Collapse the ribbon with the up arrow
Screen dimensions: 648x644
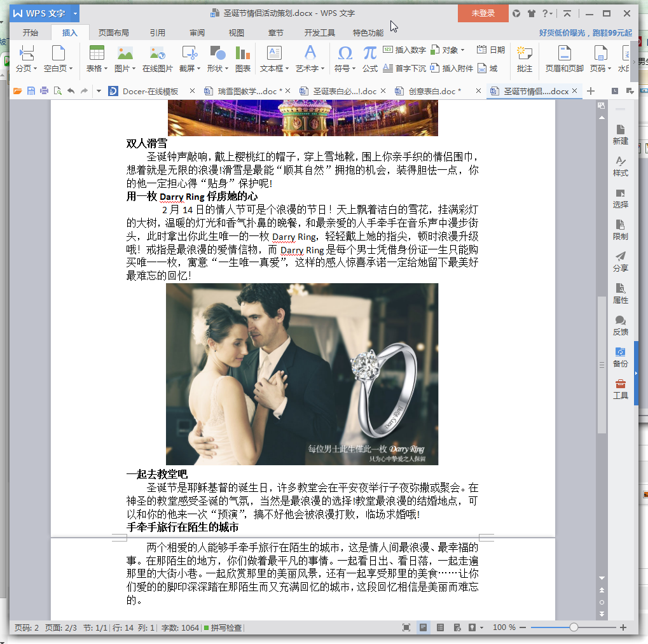(x=567, y=13)
